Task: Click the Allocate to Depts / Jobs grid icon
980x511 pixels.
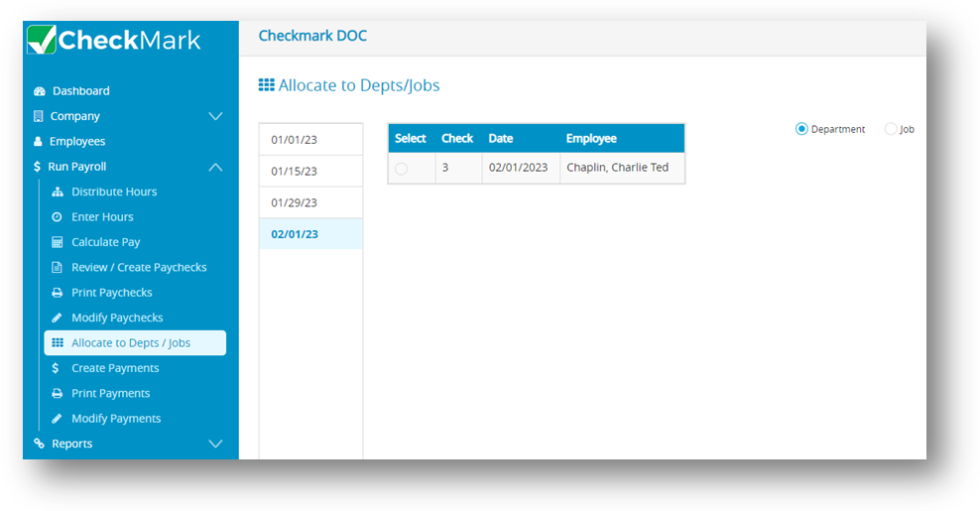Action: point(58,342)
